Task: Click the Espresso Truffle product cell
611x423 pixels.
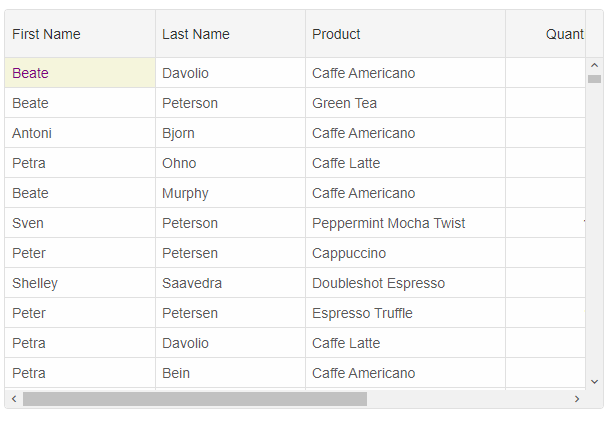Action: [x=405, y=313]
